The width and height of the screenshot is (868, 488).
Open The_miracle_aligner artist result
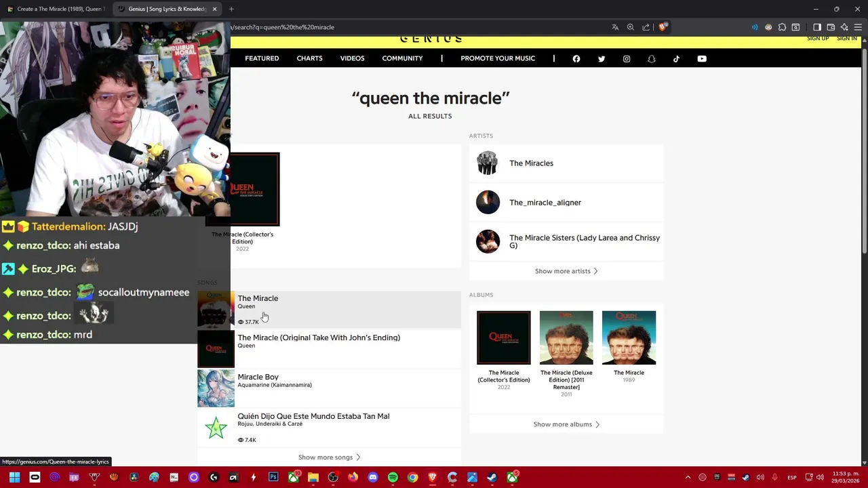click(x=566, y=203)
